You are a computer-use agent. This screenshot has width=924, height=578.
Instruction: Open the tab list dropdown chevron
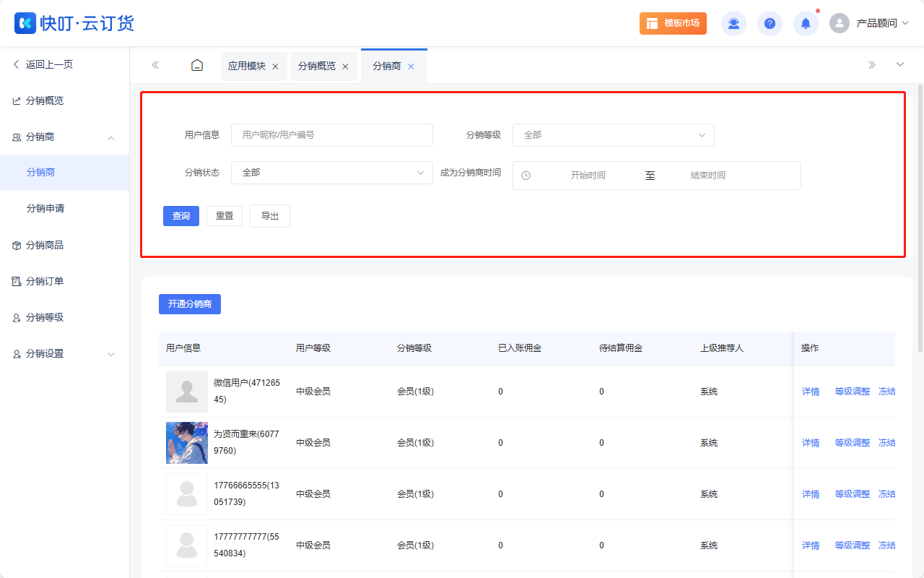click(900, 65)
